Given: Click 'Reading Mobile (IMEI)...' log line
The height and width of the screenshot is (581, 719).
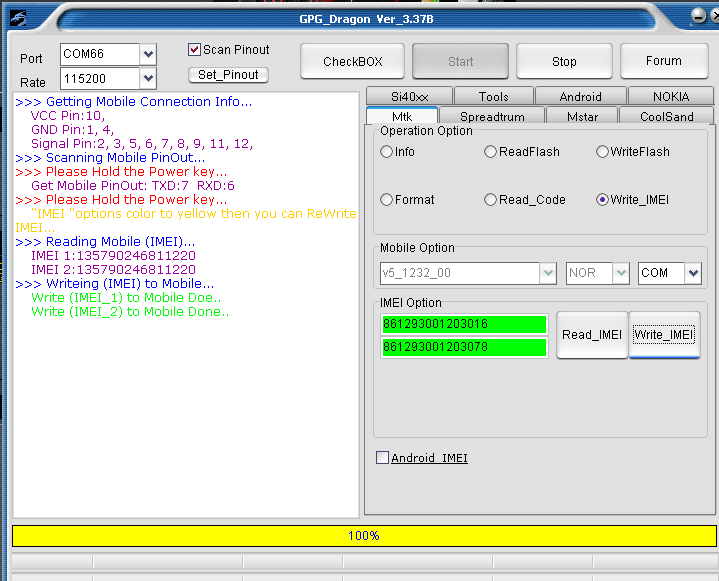Looking at the screenshot, I should click(105, 242).
